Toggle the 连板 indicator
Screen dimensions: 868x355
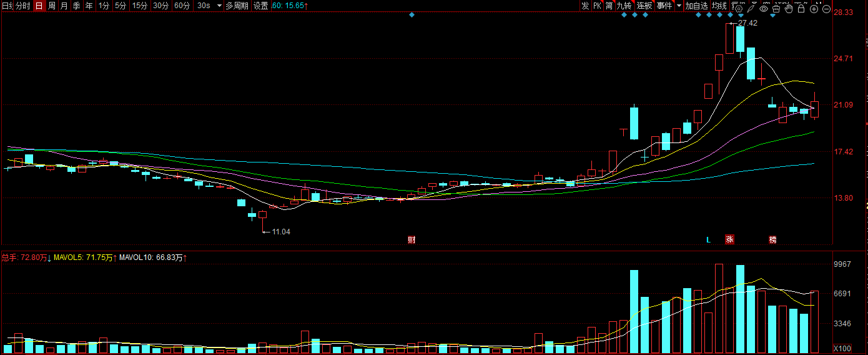click(x=644, y=6)
